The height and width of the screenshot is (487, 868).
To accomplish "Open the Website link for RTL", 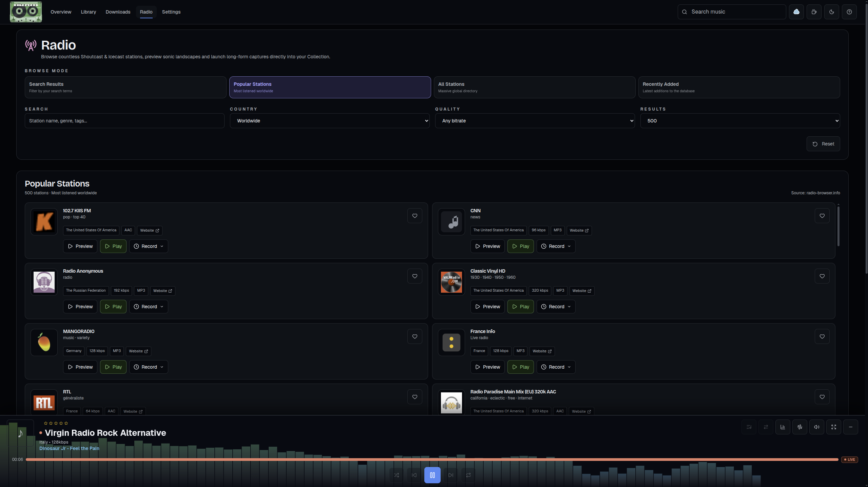I will pyautogui.click(x=133, y=411).
